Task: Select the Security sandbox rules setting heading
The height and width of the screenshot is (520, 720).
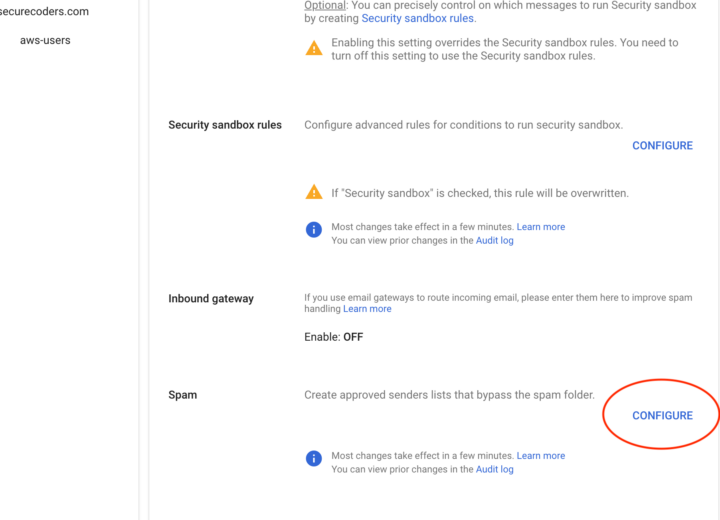Action: coord(225,125)
